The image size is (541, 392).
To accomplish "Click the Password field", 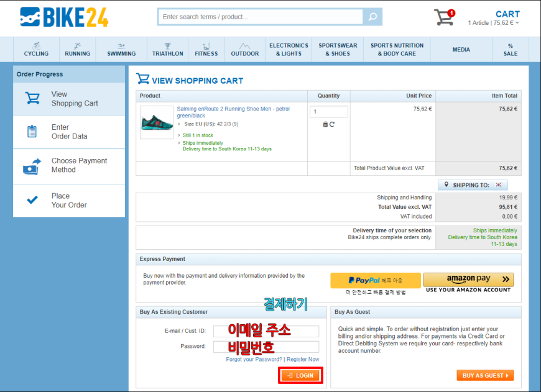I will [x=266, y=347].
